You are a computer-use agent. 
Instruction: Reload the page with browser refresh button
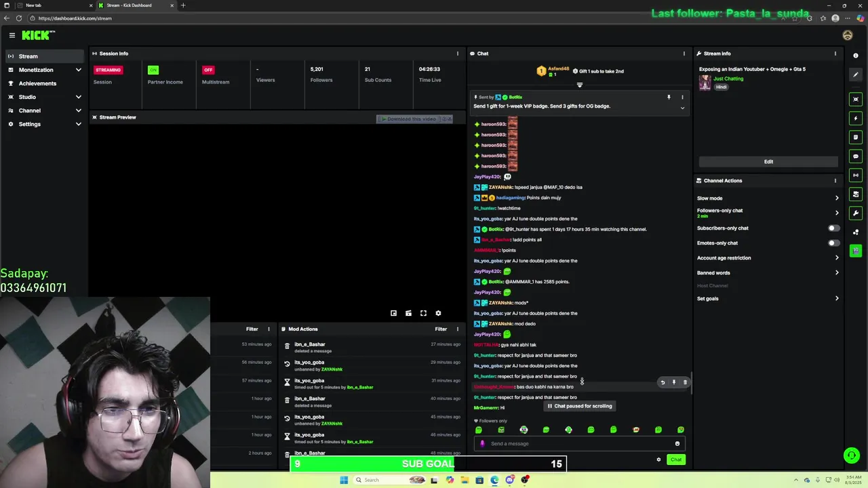19,18
